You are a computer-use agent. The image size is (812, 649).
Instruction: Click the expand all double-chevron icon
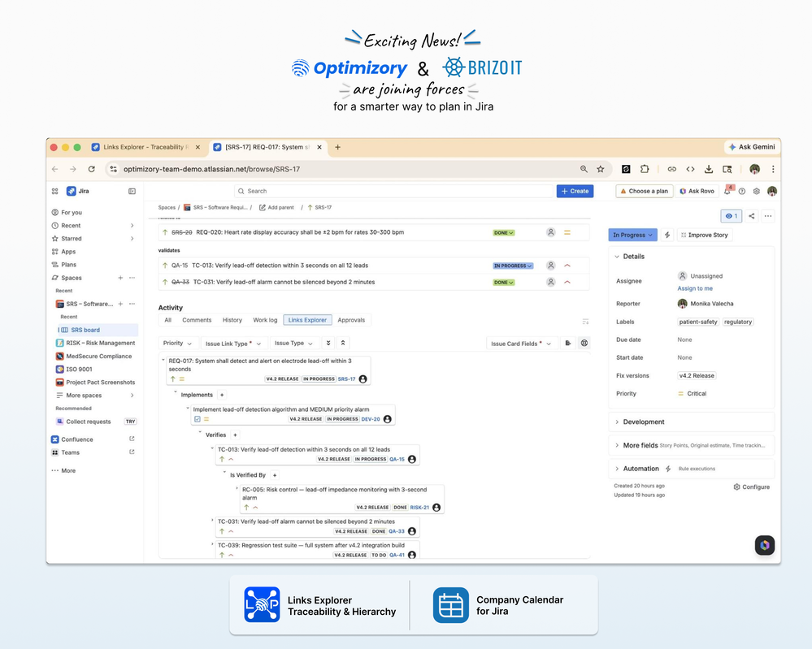click(328, 343)
